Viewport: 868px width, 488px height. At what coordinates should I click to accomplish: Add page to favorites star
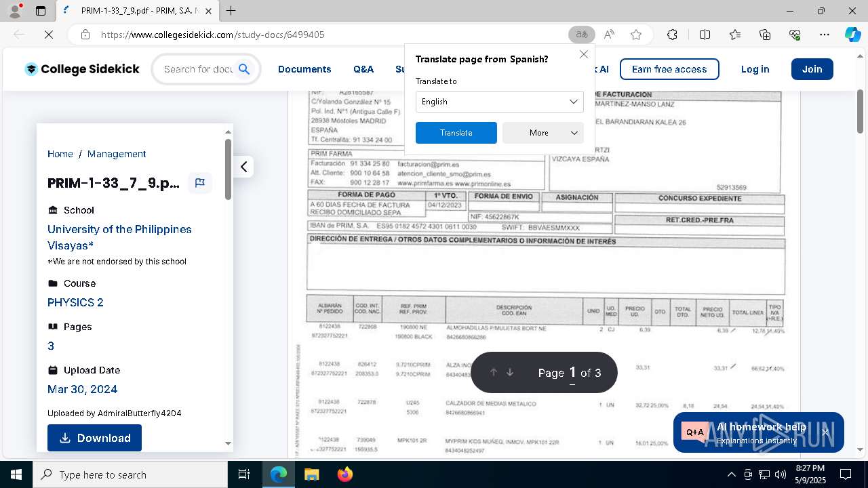635,35
